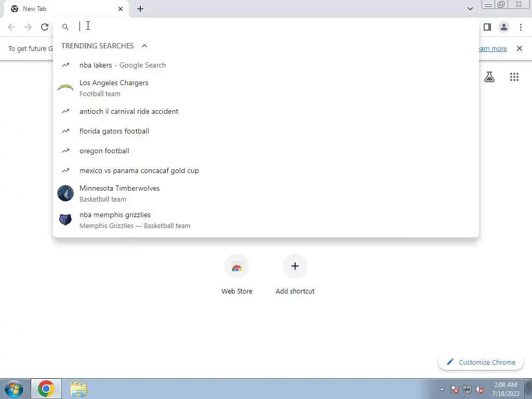
Task: Open the tab search chevron
Action: [470, 9]
